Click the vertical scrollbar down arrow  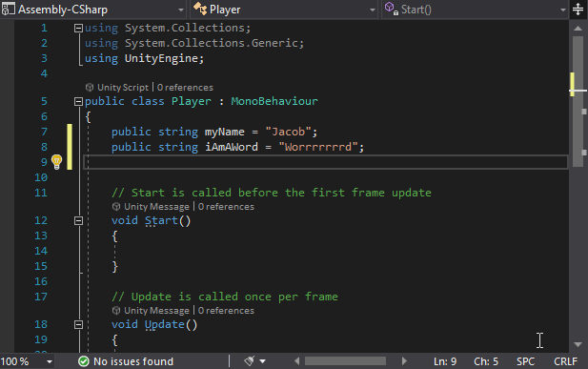click(578, 344)
